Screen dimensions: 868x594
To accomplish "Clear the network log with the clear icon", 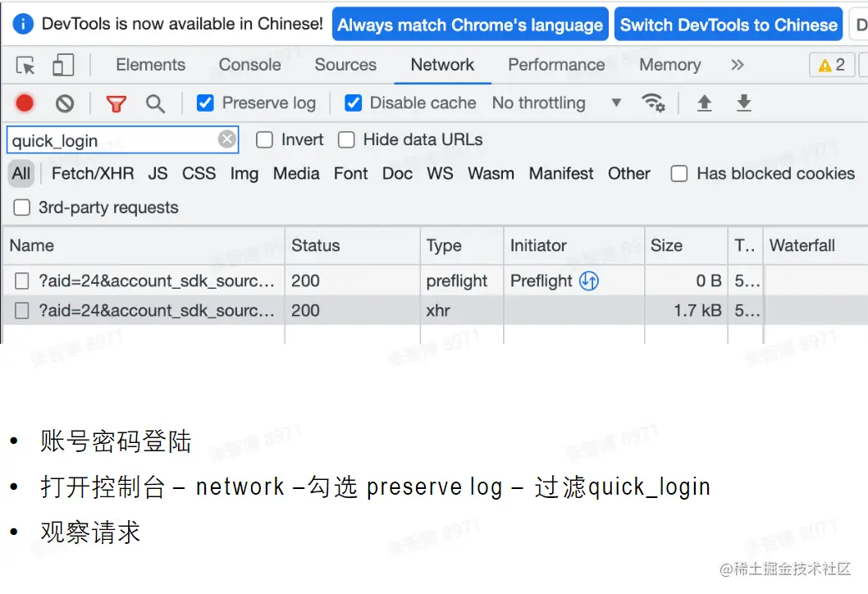I will [x=65, y=103].
